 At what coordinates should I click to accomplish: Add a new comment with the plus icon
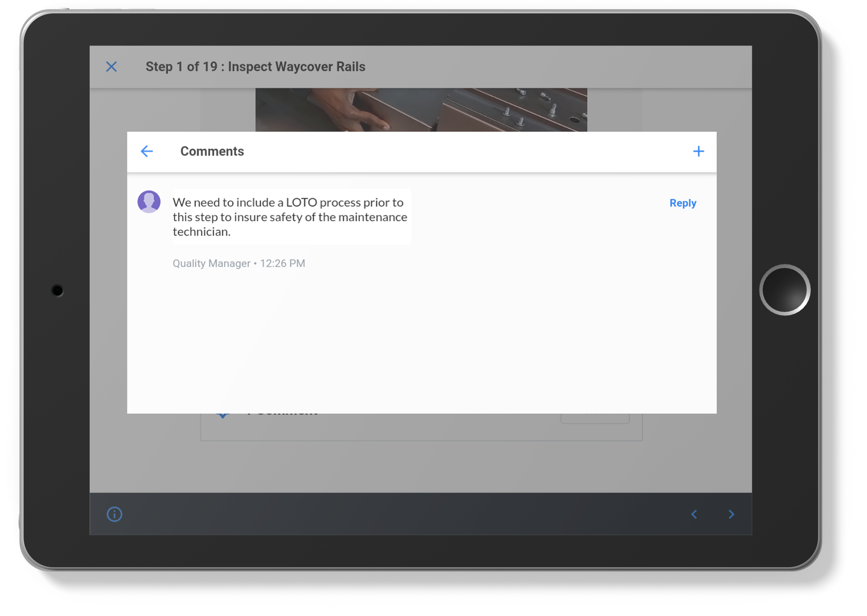point(699,151)
